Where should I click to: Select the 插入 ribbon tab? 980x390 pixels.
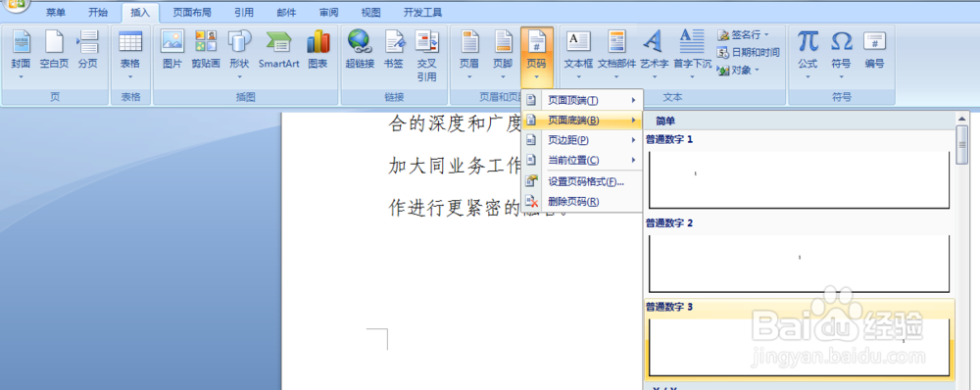(x=140, y=13)
